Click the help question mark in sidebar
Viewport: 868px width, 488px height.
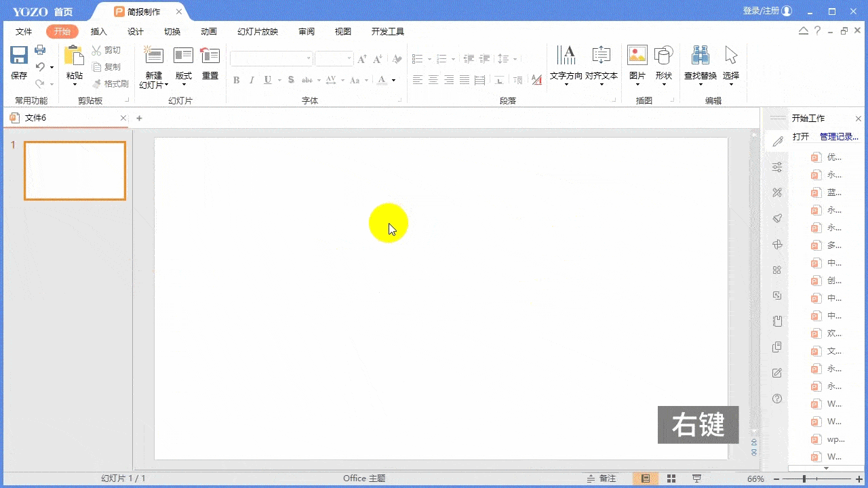pyautogui.click(x=777, y=399)
